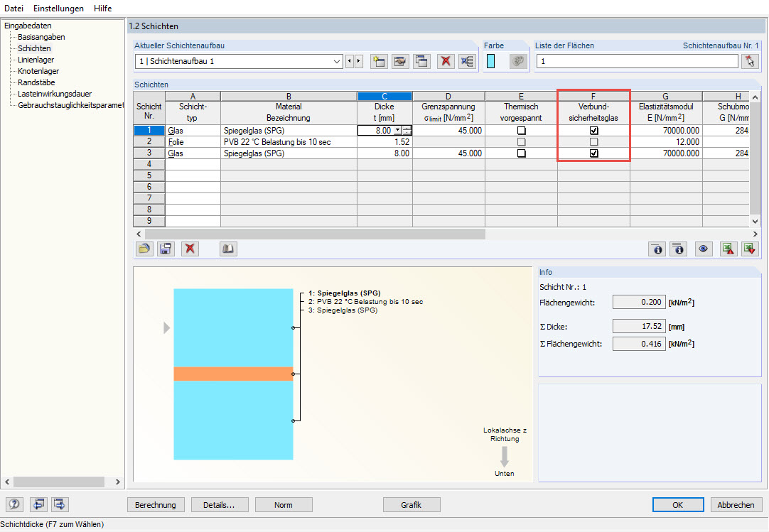Open help via the question mark icon
Image resolution: width=769 pixels, height=532 pixels.
(14, 504)
